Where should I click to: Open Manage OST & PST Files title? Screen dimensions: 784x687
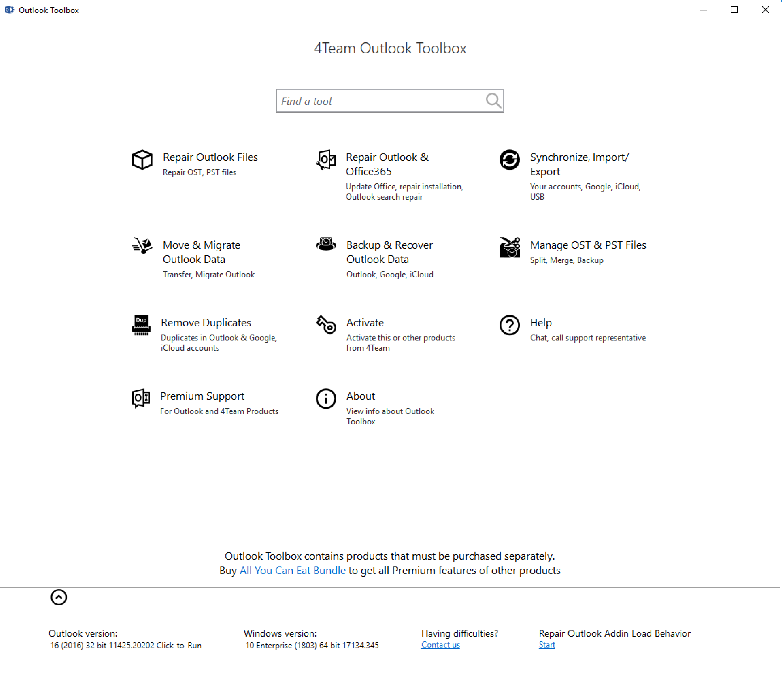click(x=588, y=245)
